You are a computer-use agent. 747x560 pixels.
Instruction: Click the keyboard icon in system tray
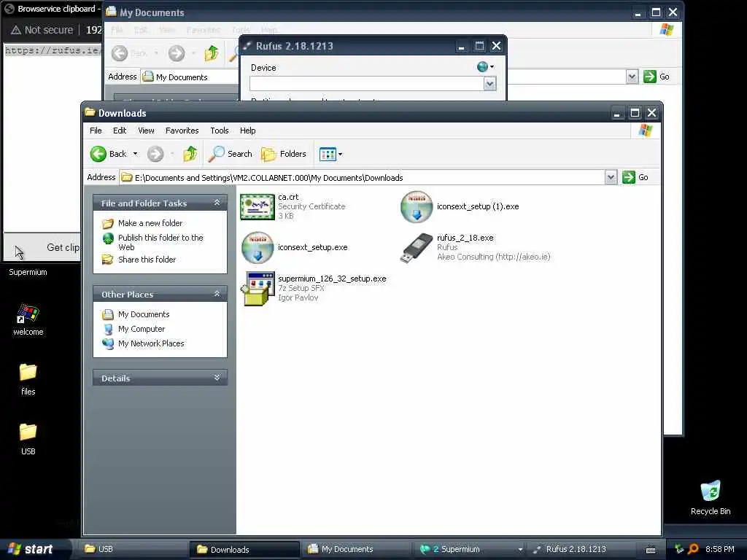[x=650, y=550]
